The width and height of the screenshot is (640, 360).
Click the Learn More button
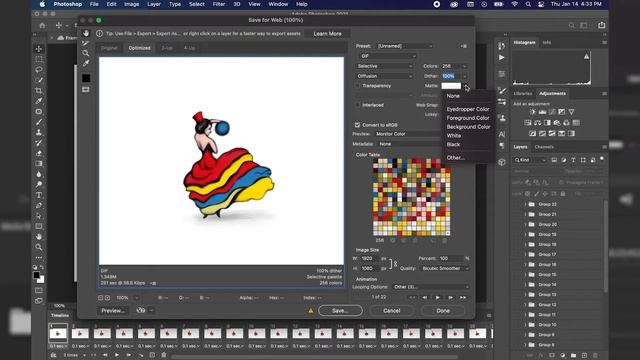[x=327, y=33]
